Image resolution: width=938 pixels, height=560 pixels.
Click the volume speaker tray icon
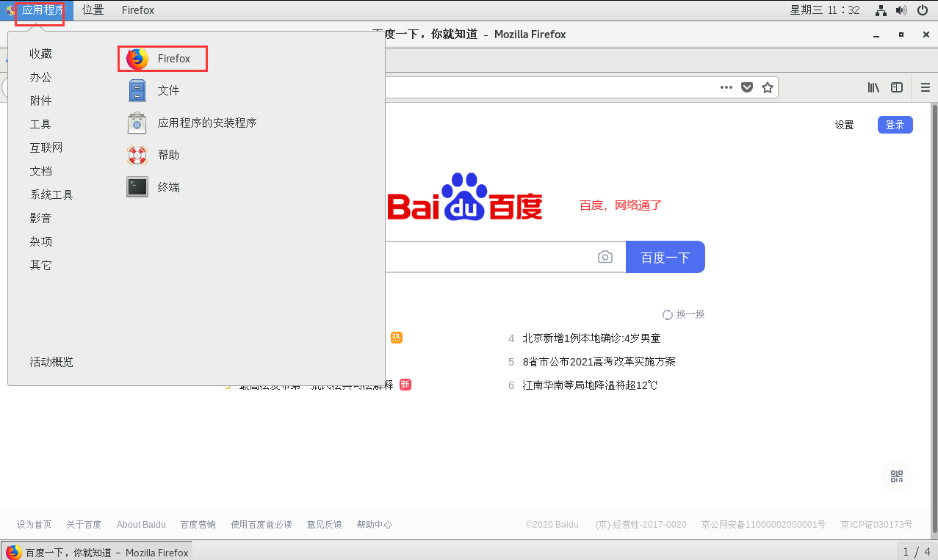[x=901, y=10]
